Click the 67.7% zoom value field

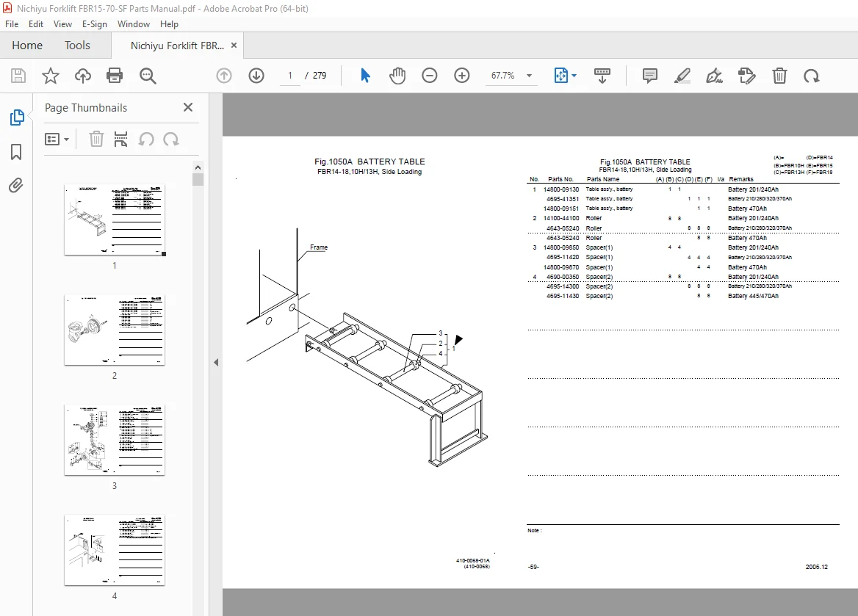click(x=502, y=76)
